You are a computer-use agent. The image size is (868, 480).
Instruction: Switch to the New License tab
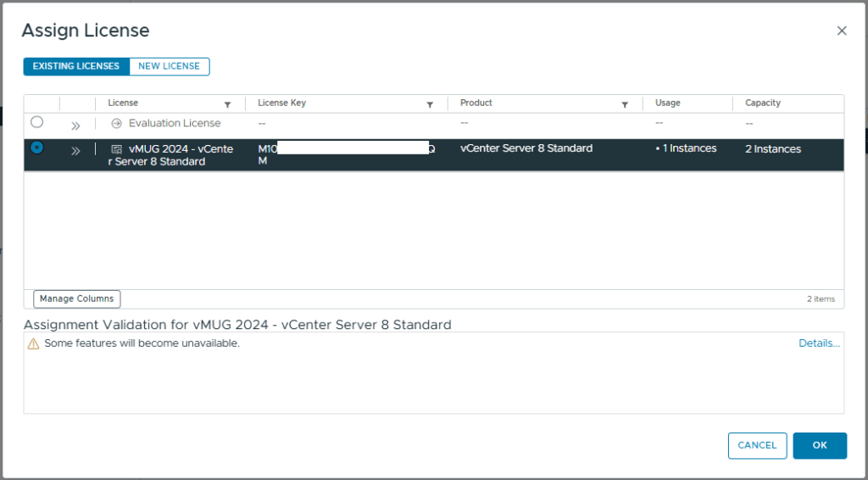pos(169,66)
